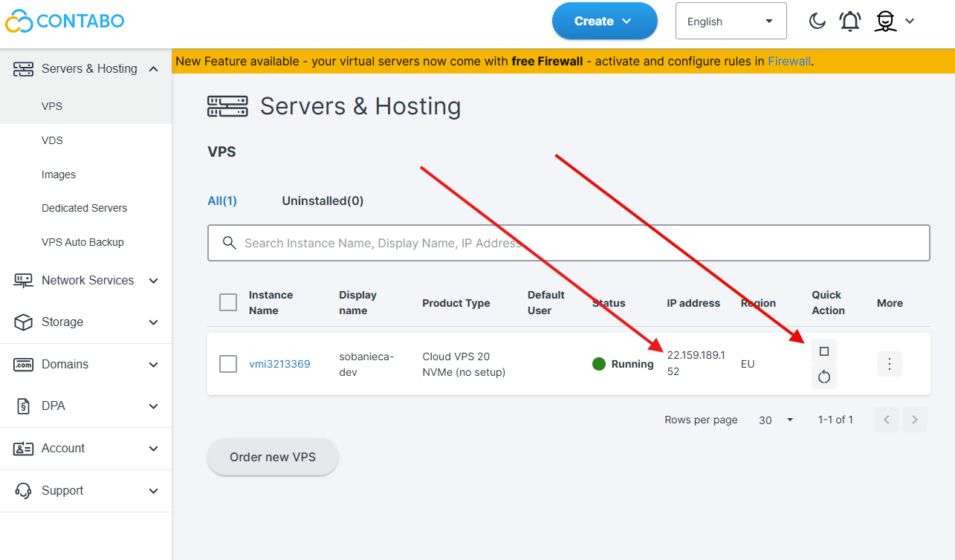This screenshot has height=560, width=955.
Task: Follow the Firewall banner link
Action: pos(789,61)
